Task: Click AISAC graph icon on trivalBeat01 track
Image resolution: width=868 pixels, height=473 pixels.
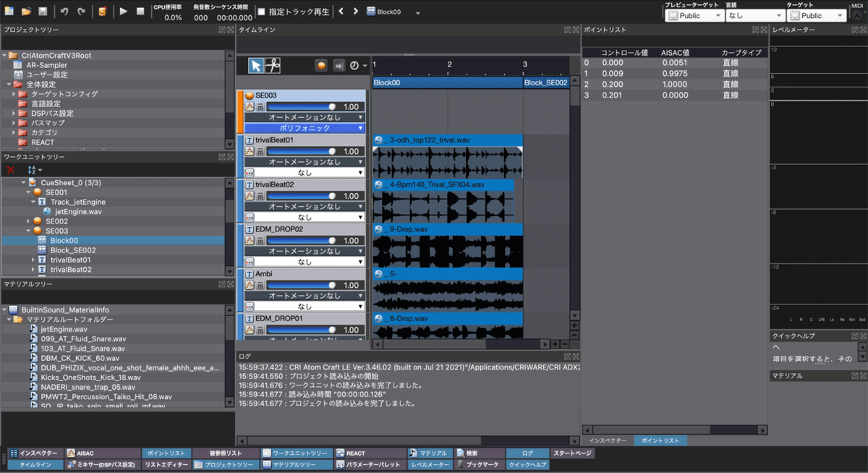Action: [250, 151]
